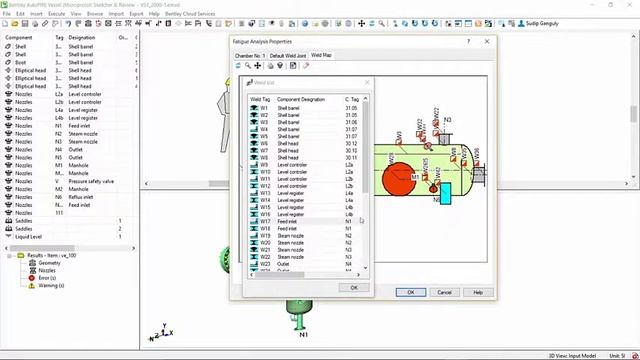640x360 pixels.
Task: Click the zoom magnifier in Weld Map toolbar
Action: coord(248,66)
